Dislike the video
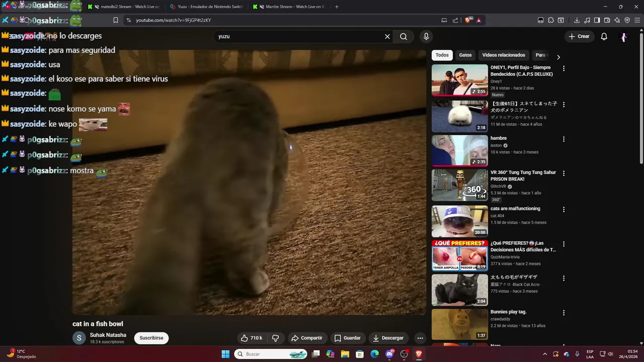This screenshot has width=644, height=362. [275, 338]
